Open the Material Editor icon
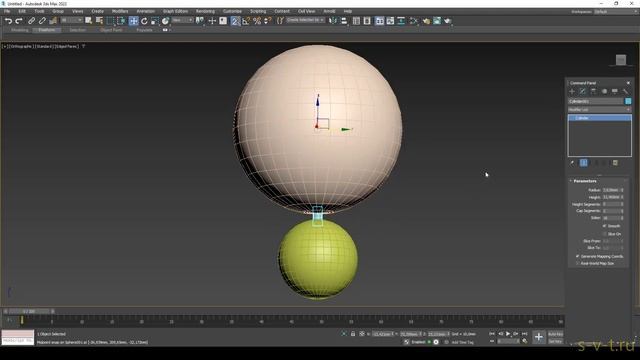 (x=413, y=21)
